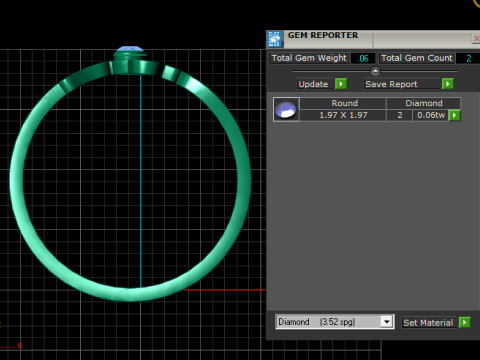This screenshot has width=480, height=360.
Task: Open the Diamond material dropdown arrow
Action: tap(387, 322)
